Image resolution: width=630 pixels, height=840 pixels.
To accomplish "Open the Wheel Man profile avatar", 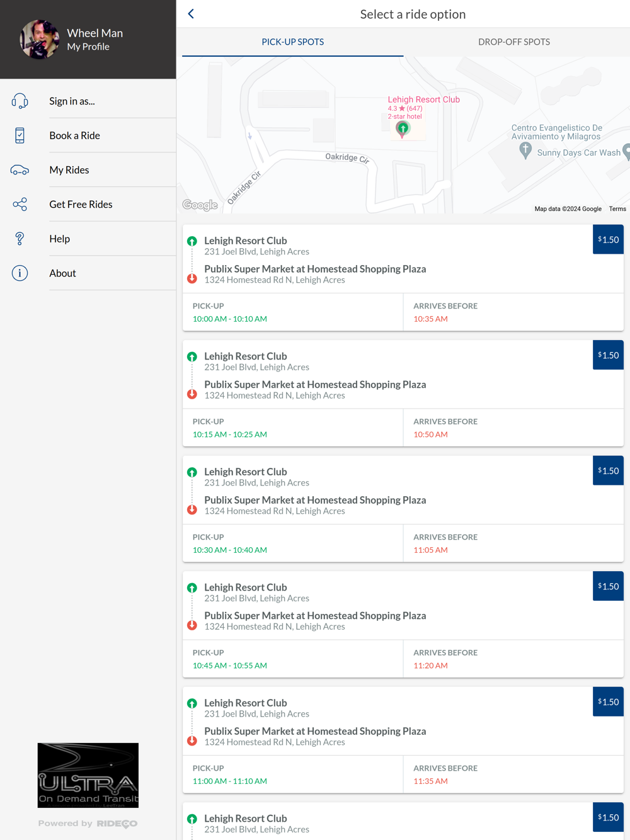I will point(39,39).
